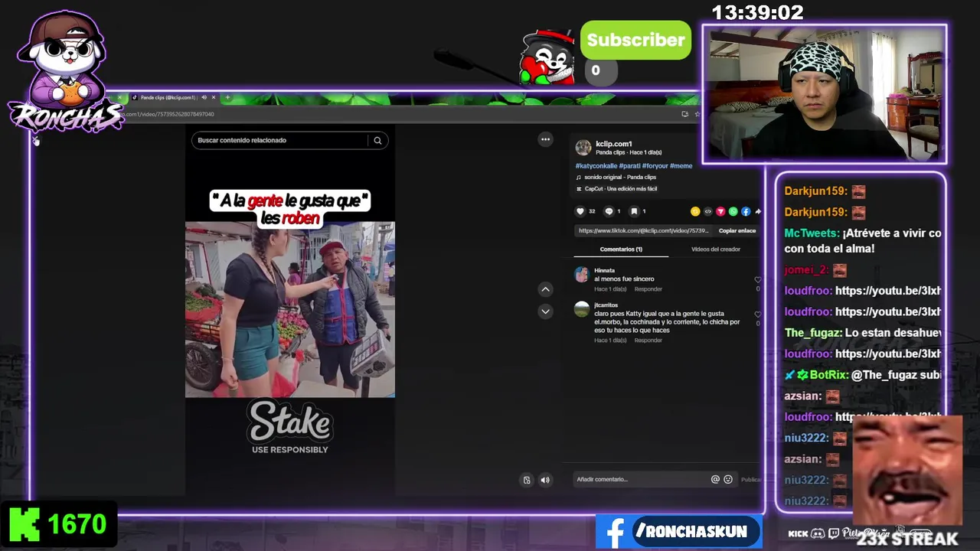Viewport: 980px width, 551px height.
Task: Click McTweets username in chat
Action: coord(812,233)
